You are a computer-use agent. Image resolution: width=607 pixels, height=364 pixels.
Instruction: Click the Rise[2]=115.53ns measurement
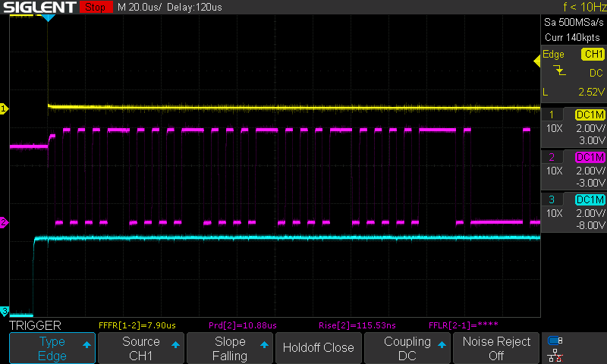pos(357,325)
